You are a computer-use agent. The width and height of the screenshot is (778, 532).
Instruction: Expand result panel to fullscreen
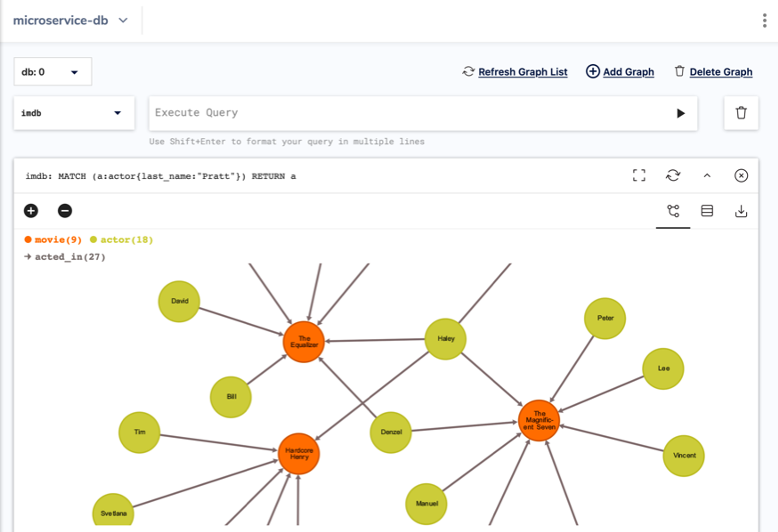pyautogui.click(x=640, y=176)
